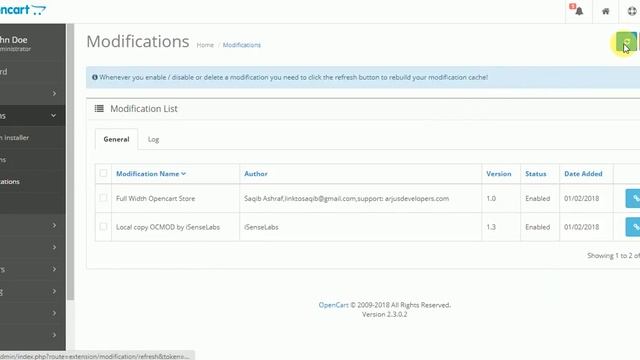Check the Local copy OCMOD checkbox
Image resolution: width=640 pixels, height=360 pixels.
(x=103, y=227)
